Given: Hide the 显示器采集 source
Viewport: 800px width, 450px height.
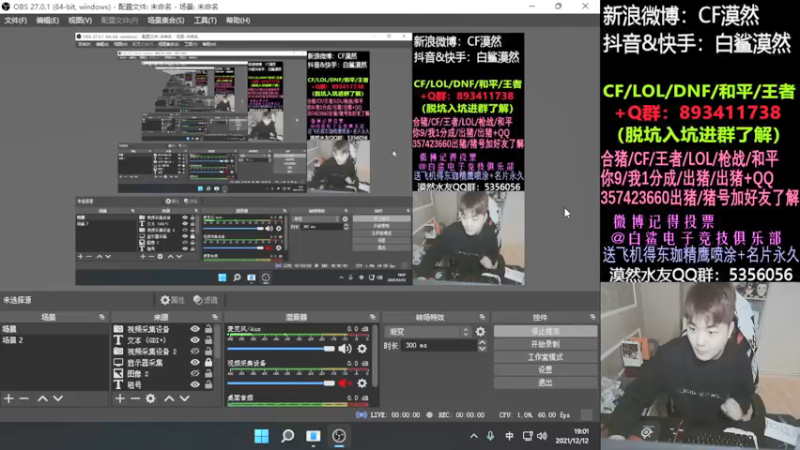Looking at the screenshot, I should 195,363.
